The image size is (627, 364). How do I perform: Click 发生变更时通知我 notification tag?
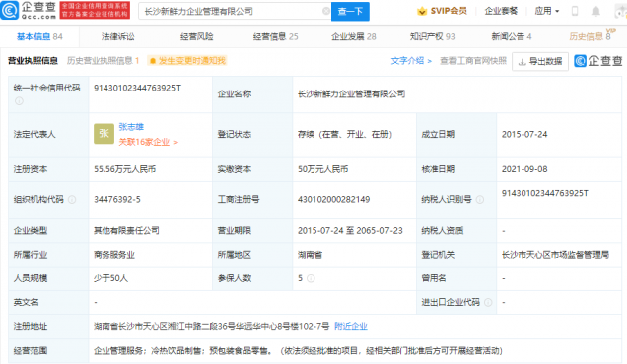[x=187, y=61]
